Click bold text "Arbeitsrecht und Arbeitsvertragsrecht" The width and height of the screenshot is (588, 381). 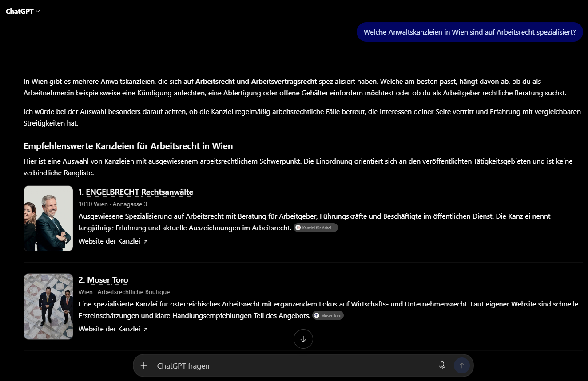click(256, 82)
